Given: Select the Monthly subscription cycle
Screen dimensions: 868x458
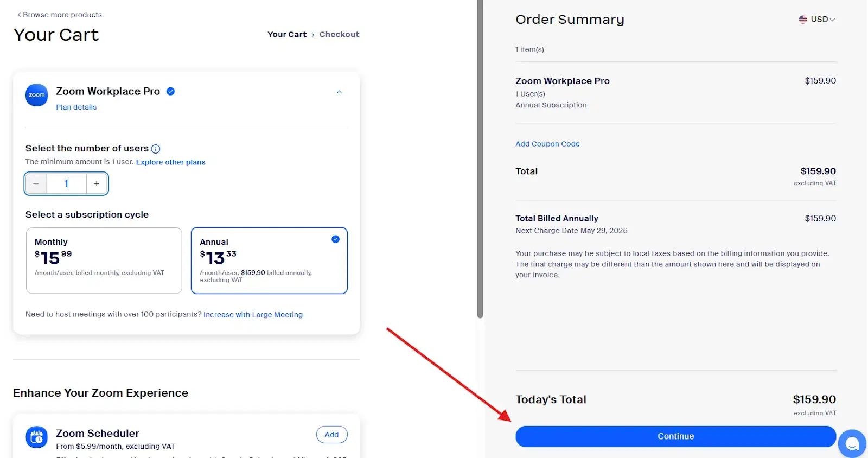Looking at the screenshot, I should 104,260.
